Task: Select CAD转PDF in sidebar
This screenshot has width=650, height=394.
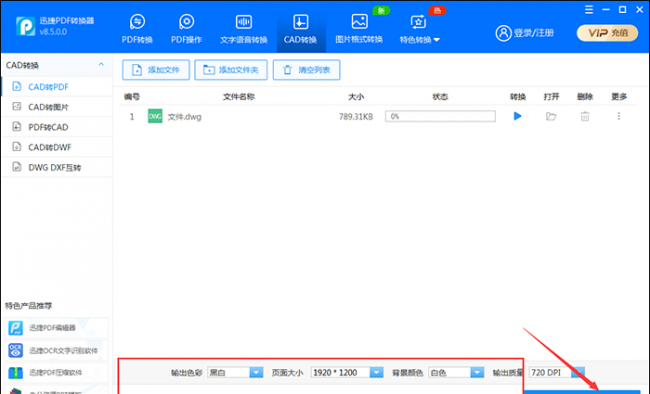Action: pyautogui.click(x=57, y=87)
